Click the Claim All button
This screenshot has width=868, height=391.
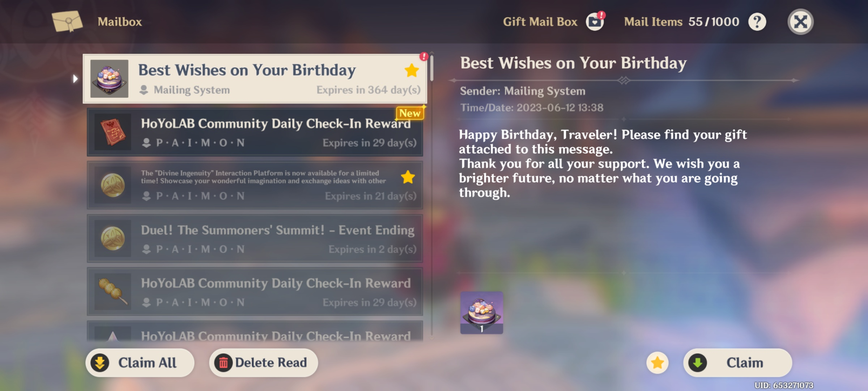(140, 363)
